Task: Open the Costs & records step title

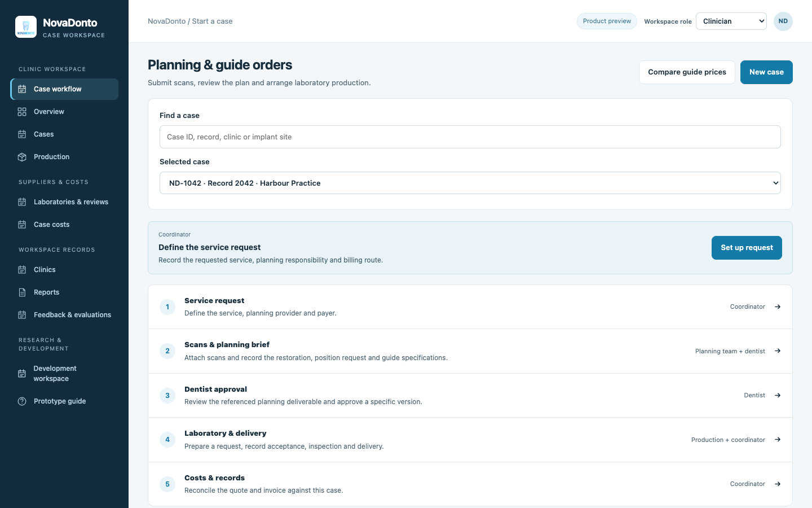Action: [214, 478]
